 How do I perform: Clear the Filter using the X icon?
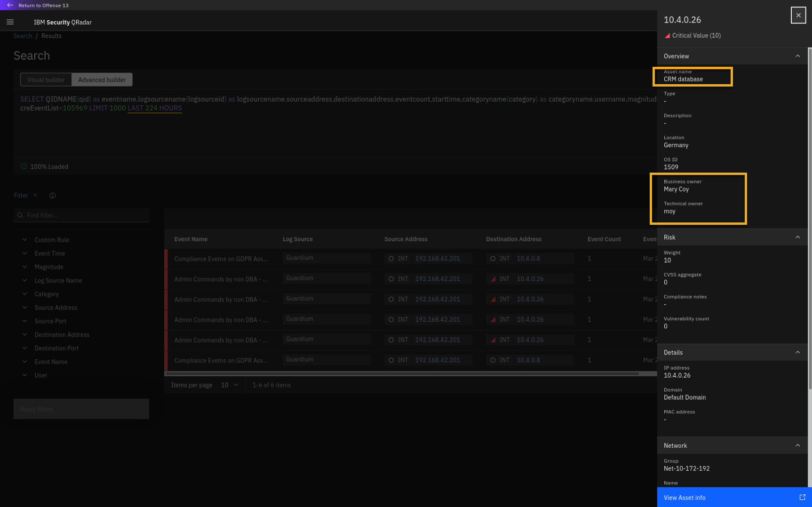(x=35, y=195)
